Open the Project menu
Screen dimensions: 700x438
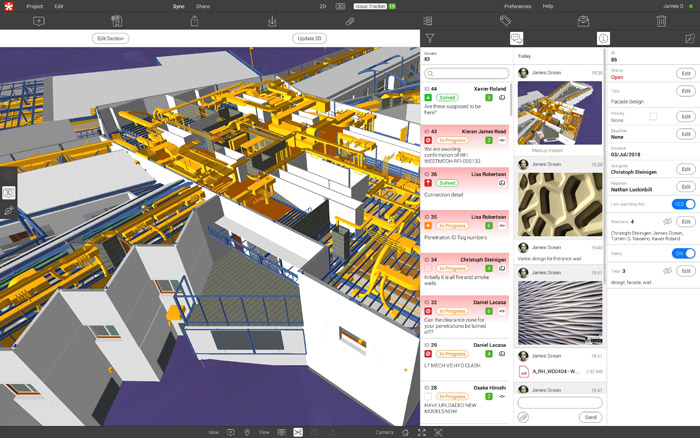[x=34, y=6]
